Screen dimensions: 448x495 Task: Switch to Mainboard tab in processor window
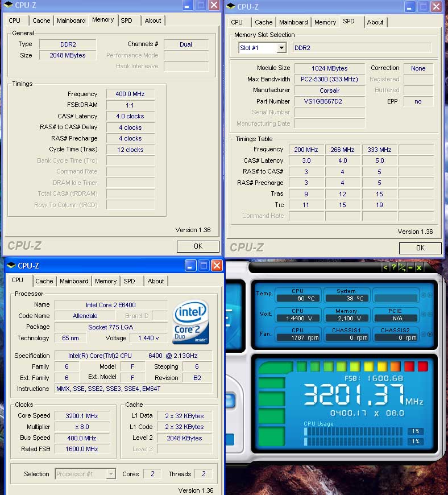pos(74,281)
